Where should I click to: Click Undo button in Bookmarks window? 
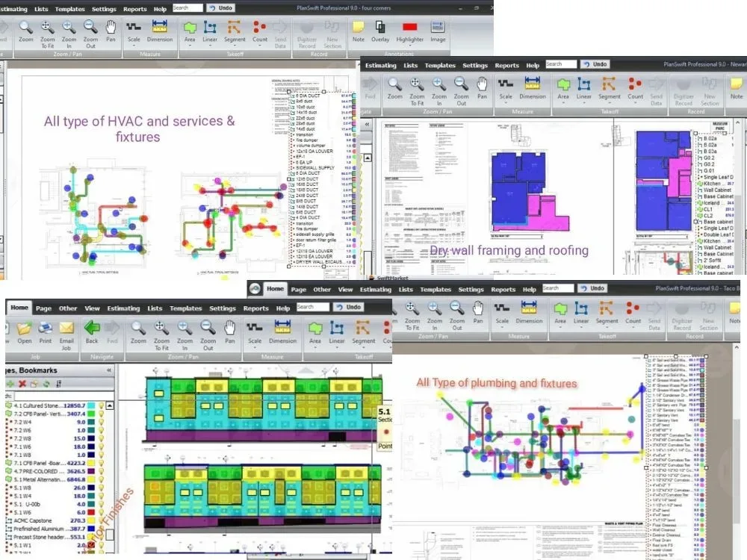[x=348, y=307]
